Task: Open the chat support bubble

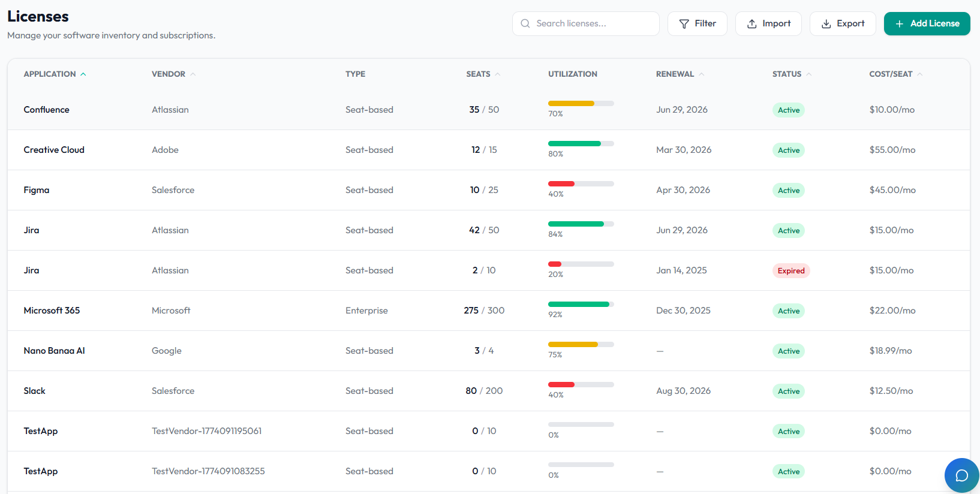Action: [961, 475]
